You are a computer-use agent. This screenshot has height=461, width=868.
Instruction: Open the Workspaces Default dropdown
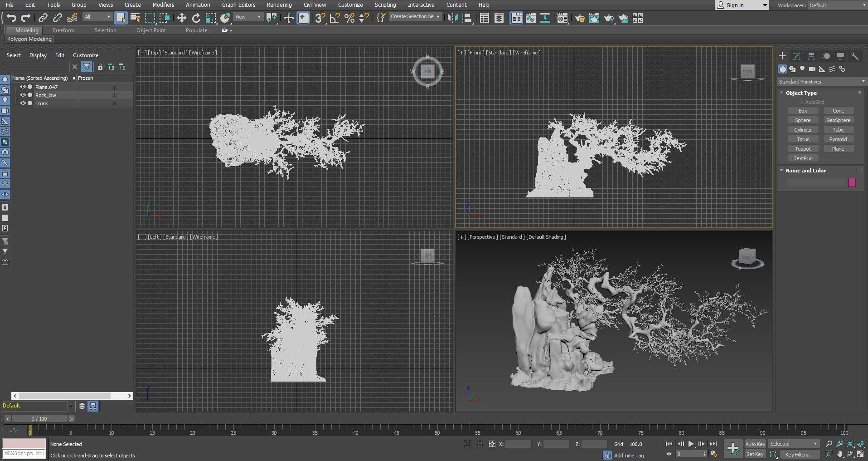[x=838, y=5]
